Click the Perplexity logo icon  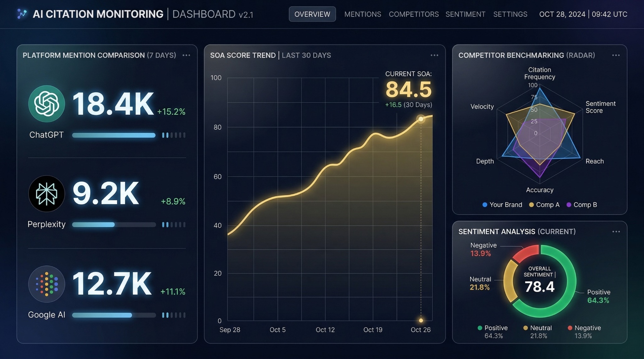(x=47, y=194)
